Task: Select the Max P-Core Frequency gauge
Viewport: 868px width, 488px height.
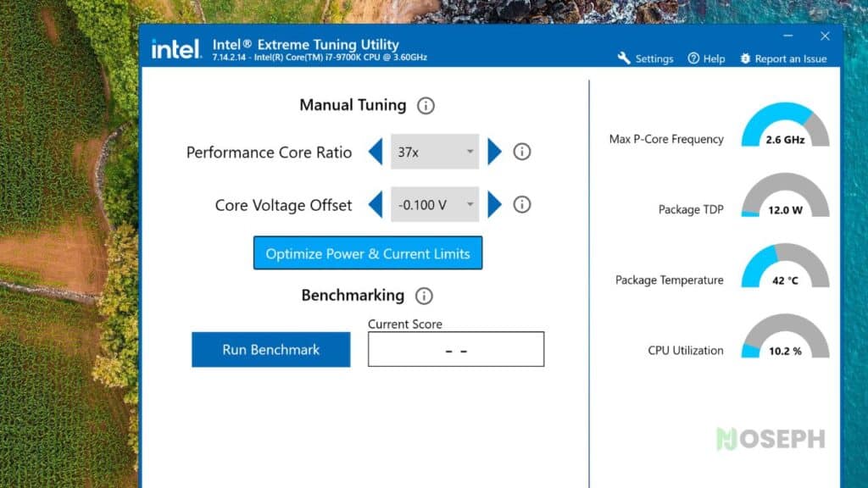Action: tap(785, 125)
